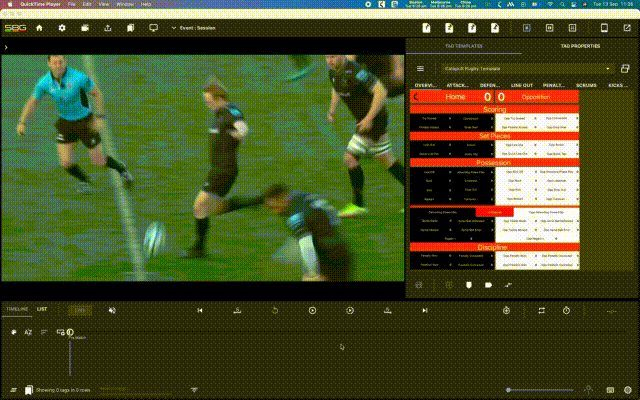Viewport: 640px width, 400px height.
Task: Toggle the LIVE mode button
Action: click(x=80, y=310)
